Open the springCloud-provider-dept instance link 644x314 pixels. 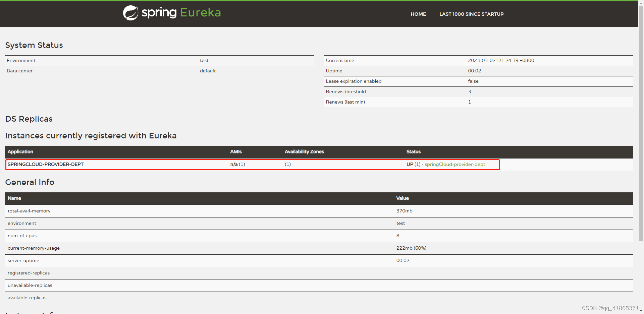click(x=455, y=164)
